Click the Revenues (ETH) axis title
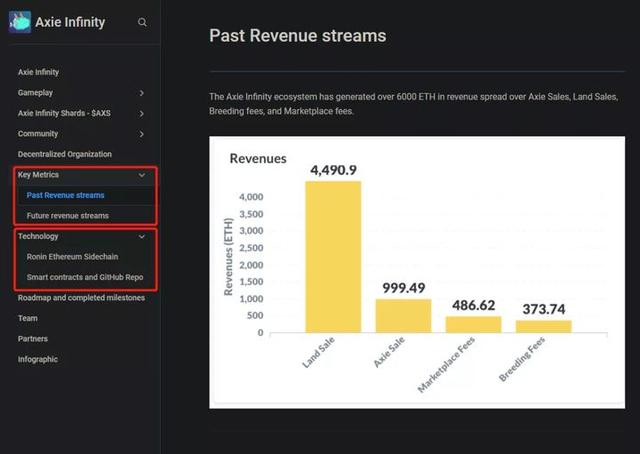The image size is (640, 454). coord(229,256)
